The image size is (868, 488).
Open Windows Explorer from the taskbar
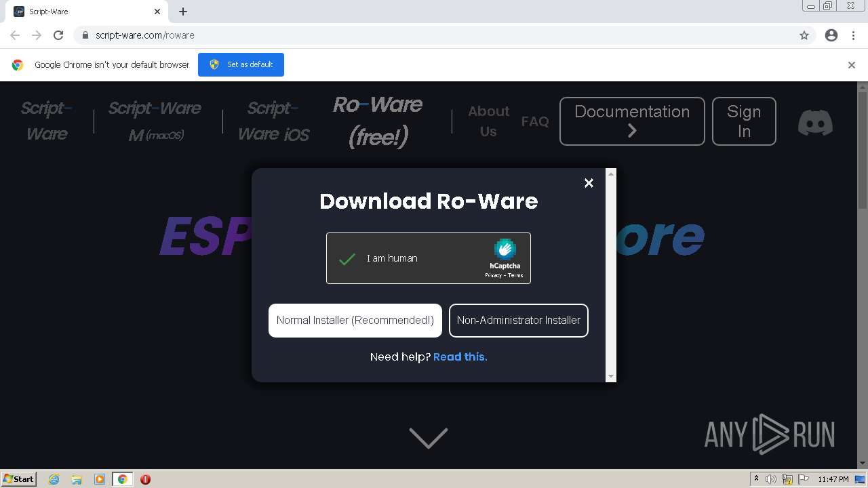(x=77, y=479)
